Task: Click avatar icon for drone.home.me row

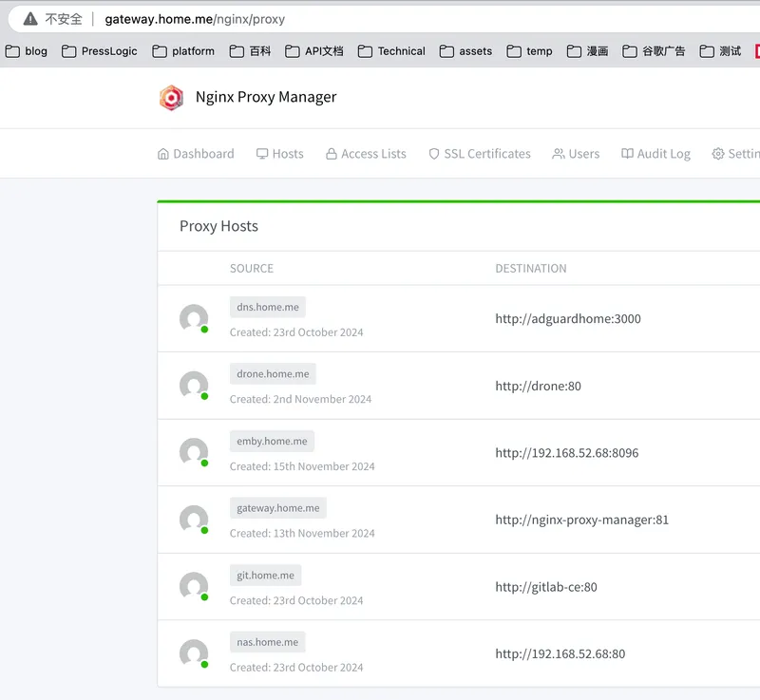Action: [x=194, y=385]
